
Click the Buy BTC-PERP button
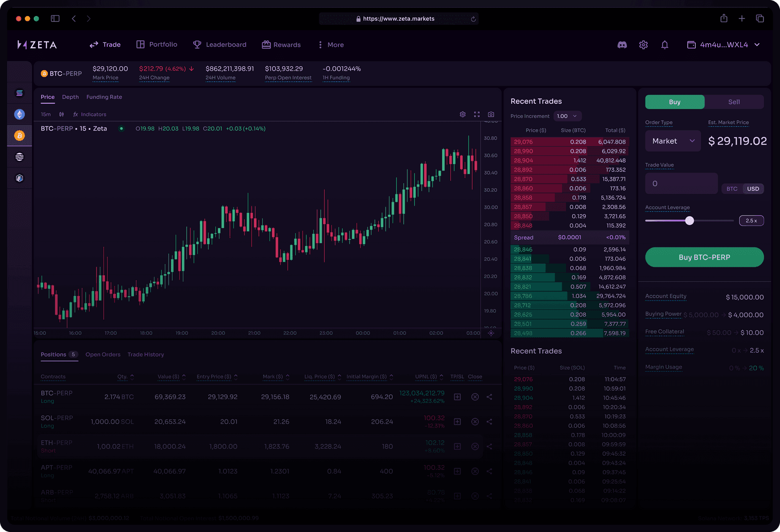pyautogui.click(x=704, y=257)
